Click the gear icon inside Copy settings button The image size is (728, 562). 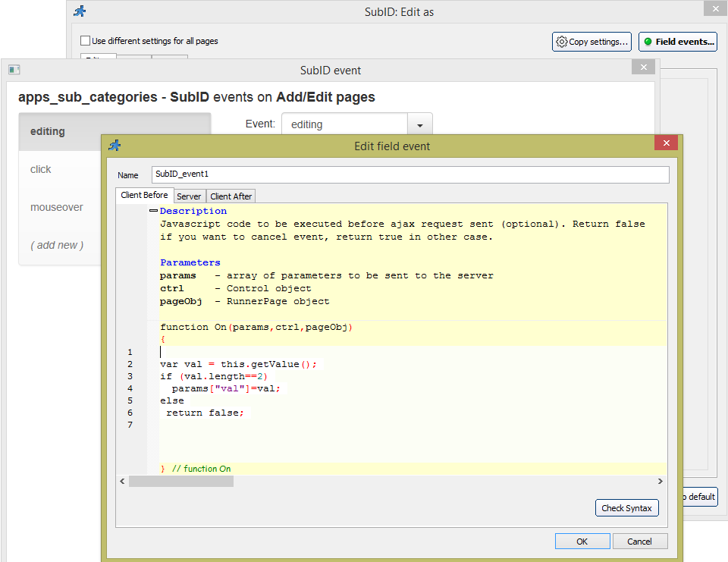coord(562,42)
